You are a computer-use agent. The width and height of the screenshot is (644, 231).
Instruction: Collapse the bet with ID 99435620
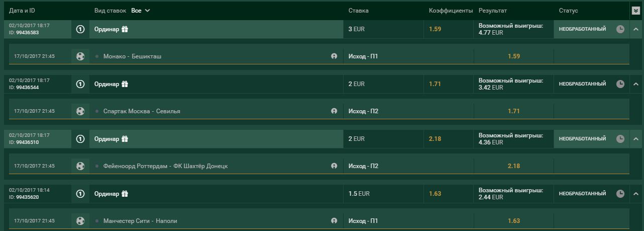click(635, 194)
